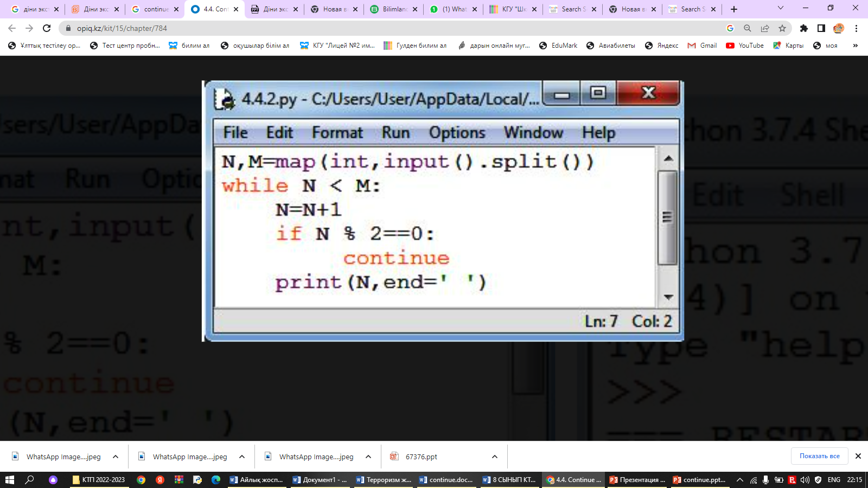Open the "оқушылар білім ал" bookmark
This screenshot has height=488, width=868.
[255, 46]
